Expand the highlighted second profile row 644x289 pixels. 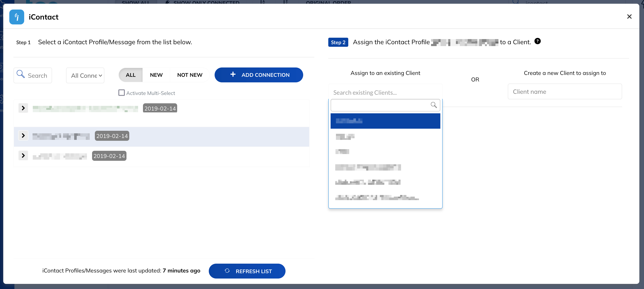[x=23, y=136]
